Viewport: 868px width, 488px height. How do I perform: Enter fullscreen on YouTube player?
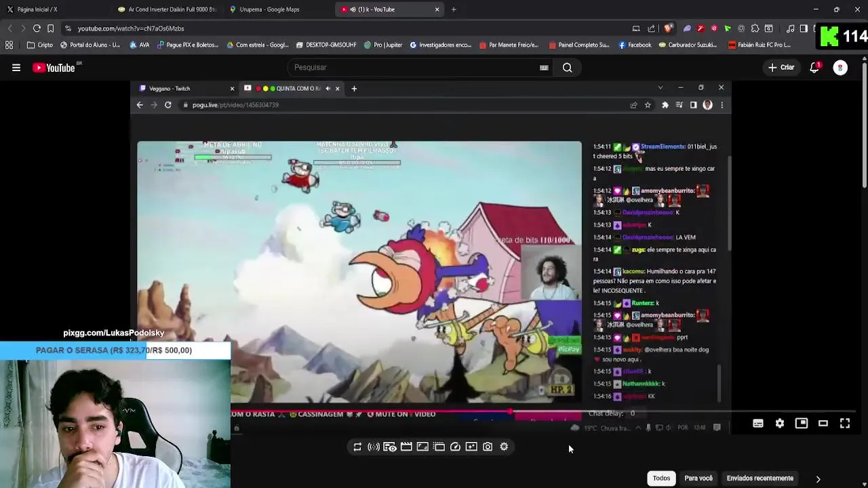(845, 424)
